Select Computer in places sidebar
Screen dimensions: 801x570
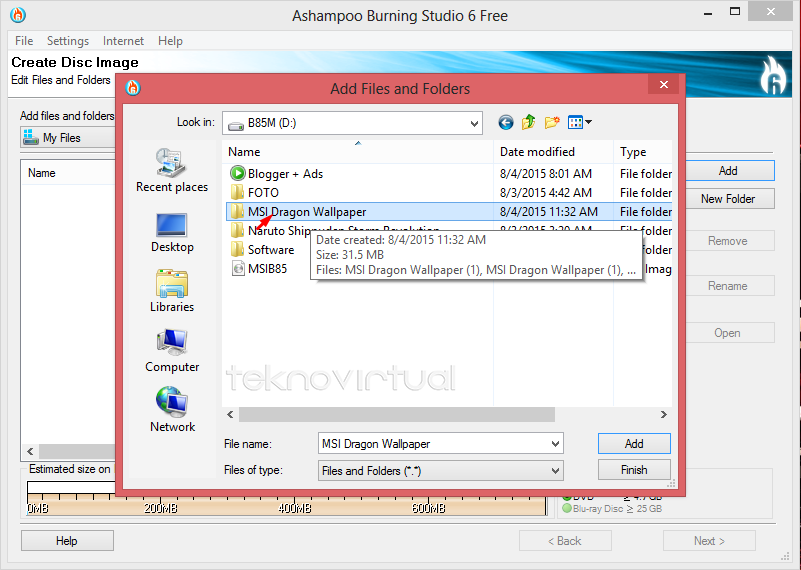(x=172, y=351)
